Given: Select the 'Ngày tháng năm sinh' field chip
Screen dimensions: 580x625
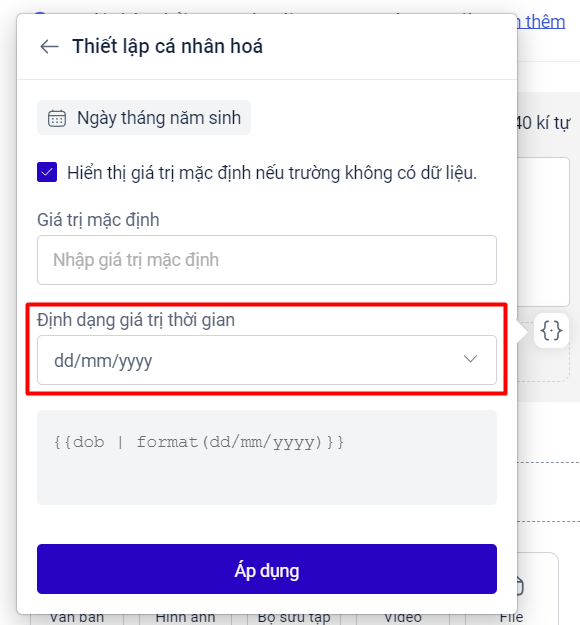Looking at the screenshot, I should 144,118.
